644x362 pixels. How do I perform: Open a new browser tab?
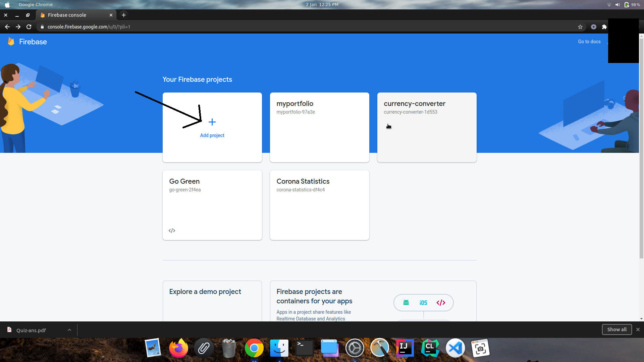coord(124,15)
